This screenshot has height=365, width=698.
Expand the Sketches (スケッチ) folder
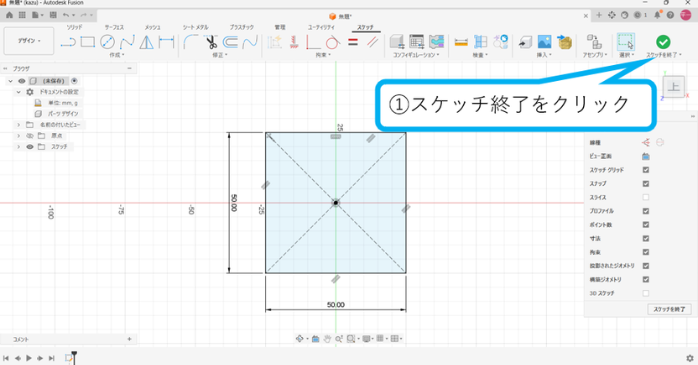18,146
